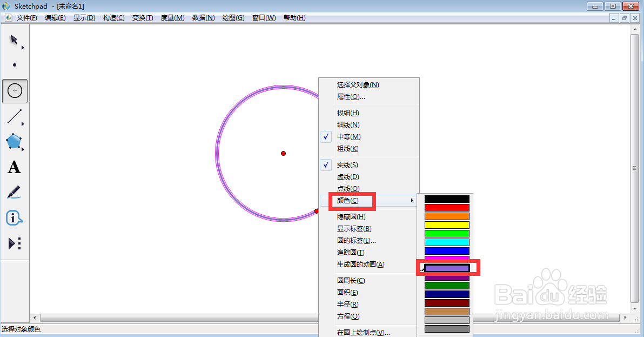Open the 绘图(G) menu
644x337 pixels.
(233, 18)
